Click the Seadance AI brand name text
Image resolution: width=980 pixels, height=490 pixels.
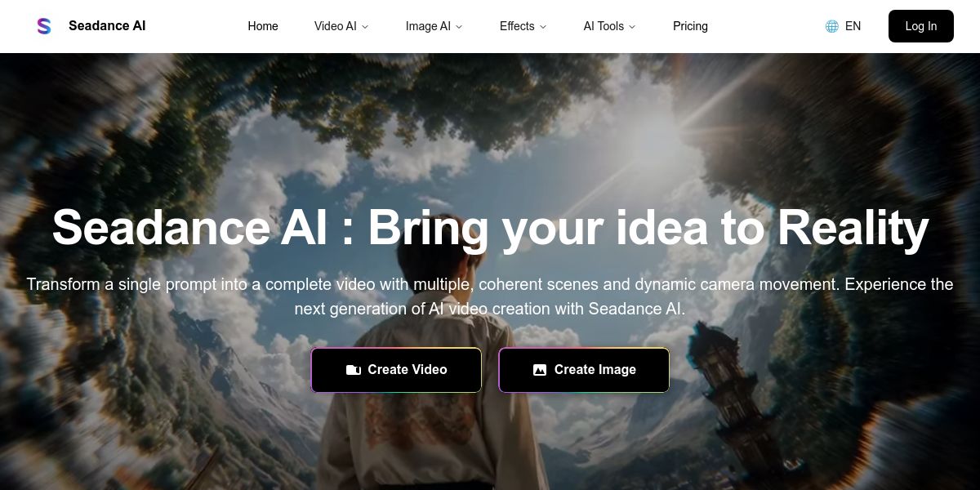(x=107, y=25)
